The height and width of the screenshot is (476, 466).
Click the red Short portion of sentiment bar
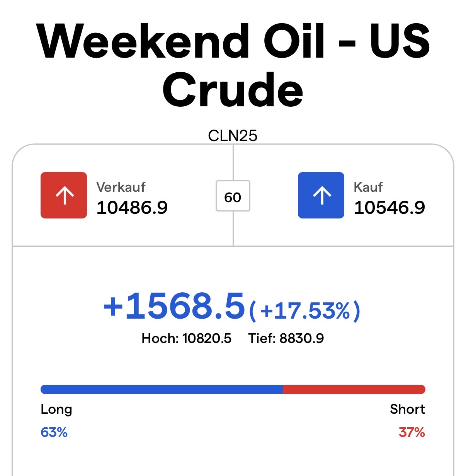point(354,389)
